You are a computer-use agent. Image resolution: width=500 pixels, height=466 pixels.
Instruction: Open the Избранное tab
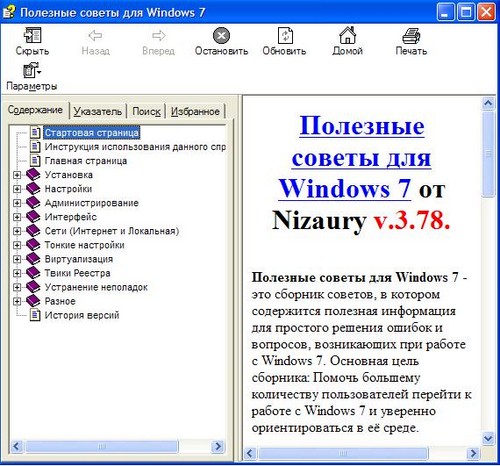(195, 111)
